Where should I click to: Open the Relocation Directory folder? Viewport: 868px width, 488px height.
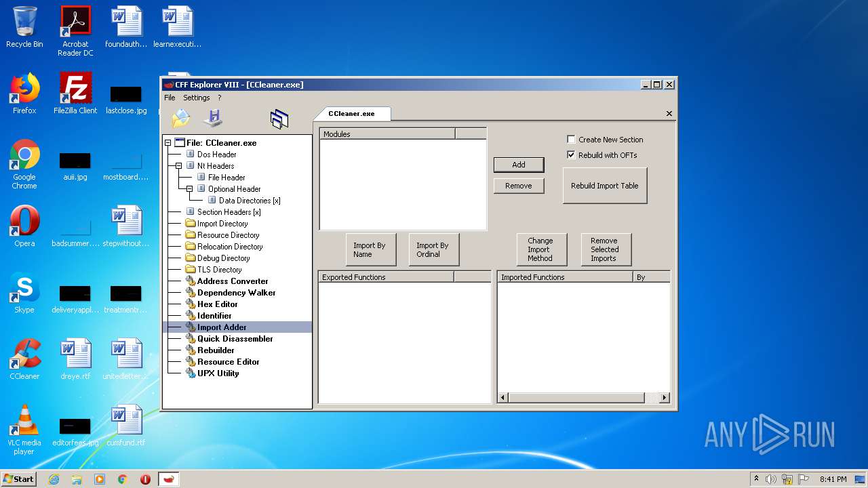(230, 247)
